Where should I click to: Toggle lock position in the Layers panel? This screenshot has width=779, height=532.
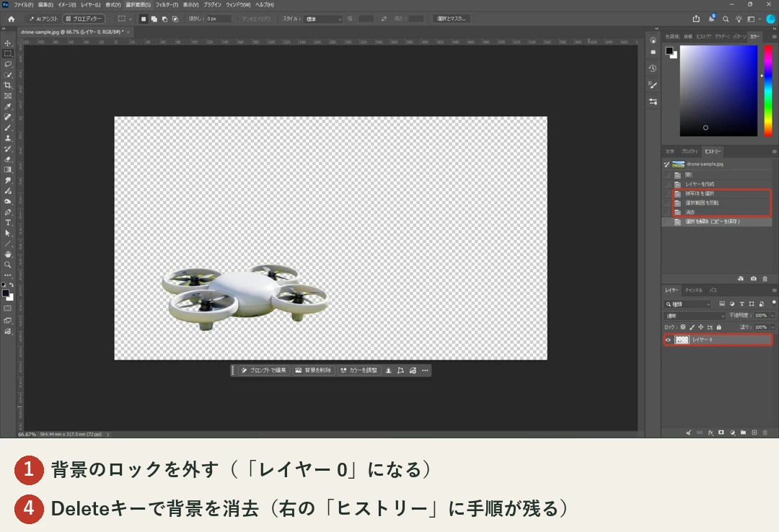[701, 327]
